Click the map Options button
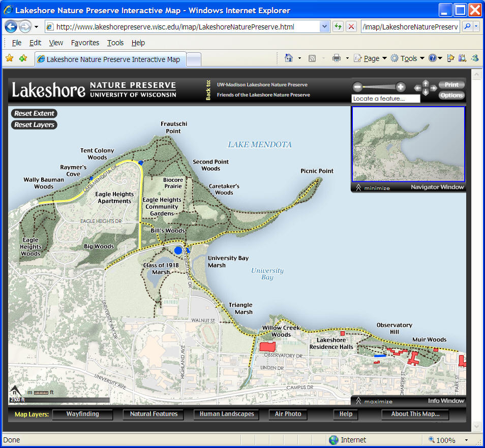485x448 pixels. tap(451, 95)
